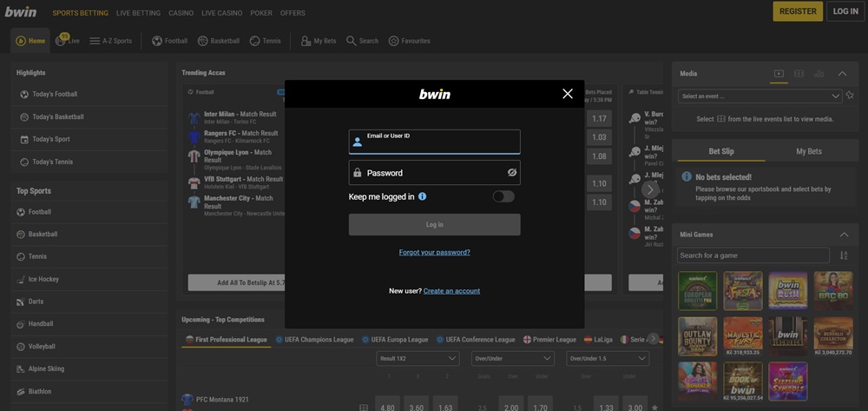Image resolution: width=868 pixels, height=411 pixels.
Task: Open Alpine Skiing in Top Sports
Action: pyautogui.click(x=89, y=369)
